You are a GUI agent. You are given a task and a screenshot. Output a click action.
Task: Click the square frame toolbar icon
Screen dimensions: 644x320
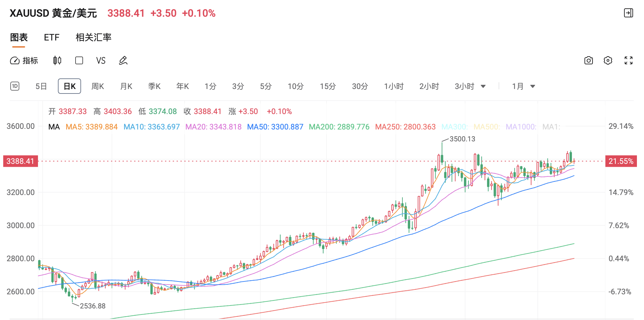pyautogui.click(x=79, y=60)
